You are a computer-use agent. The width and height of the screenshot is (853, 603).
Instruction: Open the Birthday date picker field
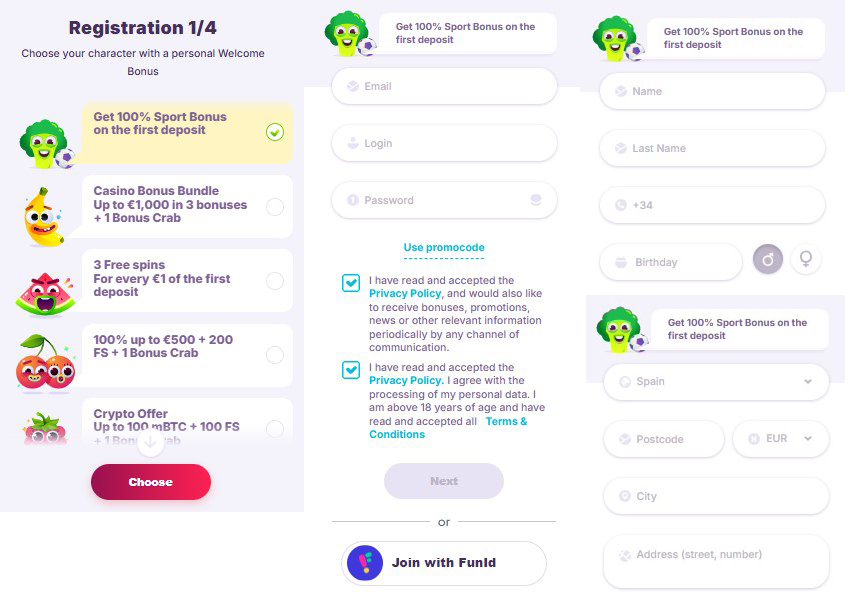[x=671, y=262]
